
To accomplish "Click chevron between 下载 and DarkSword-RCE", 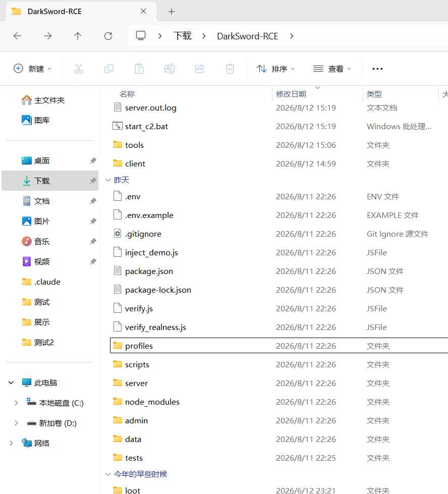I will point(204,36).
